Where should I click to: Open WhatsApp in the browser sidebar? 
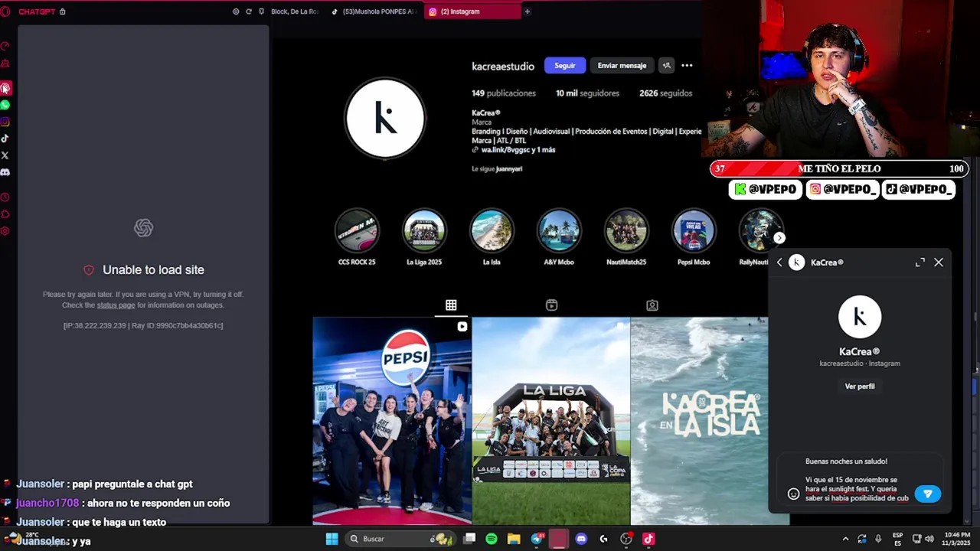(x=5, y=105)
